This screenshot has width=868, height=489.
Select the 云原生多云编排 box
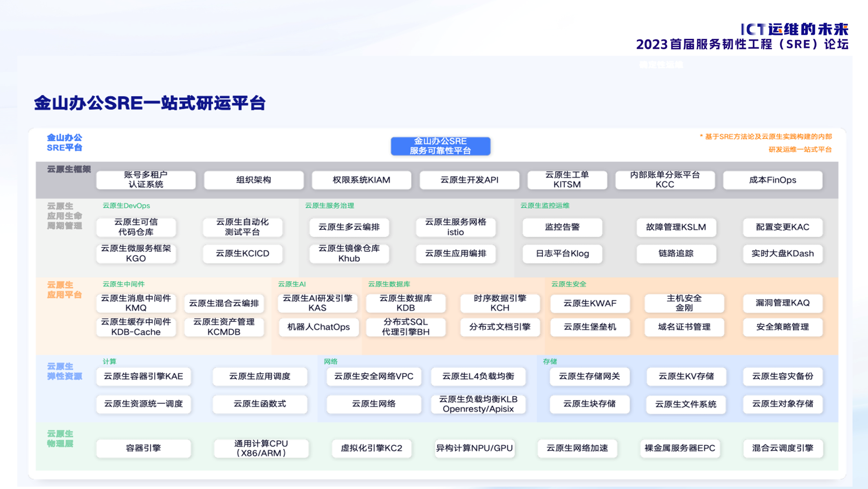[x=349, y=227]
